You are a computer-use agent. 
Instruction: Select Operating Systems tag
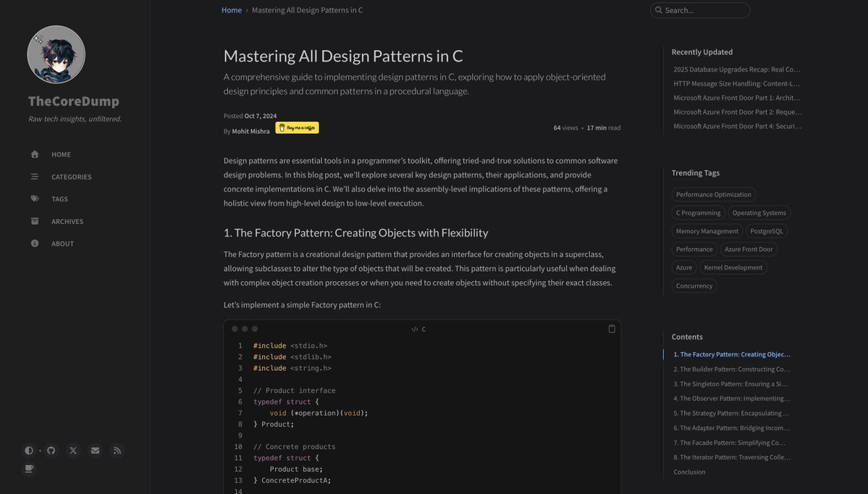point(759,213)
